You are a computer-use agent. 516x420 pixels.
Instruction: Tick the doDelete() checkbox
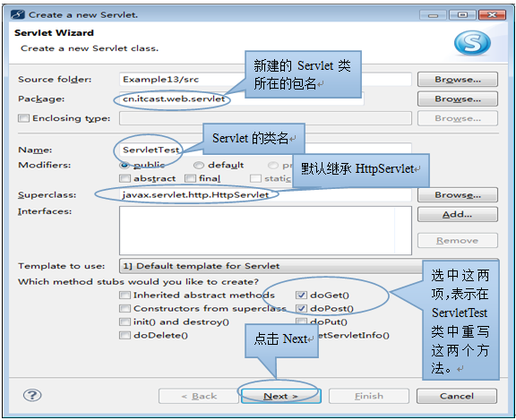click(125, 335)
